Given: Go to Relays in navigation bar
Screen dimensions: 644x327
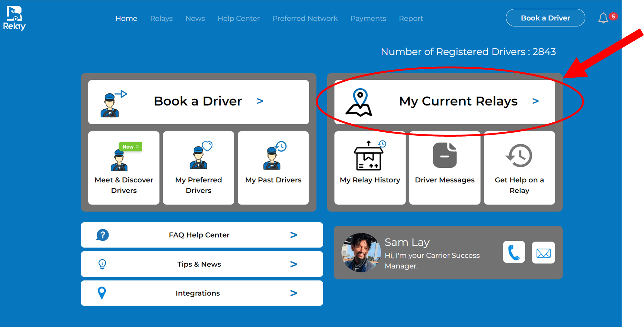Looking at the screenshot, I should pyautogui.click(x=161, y=18).
